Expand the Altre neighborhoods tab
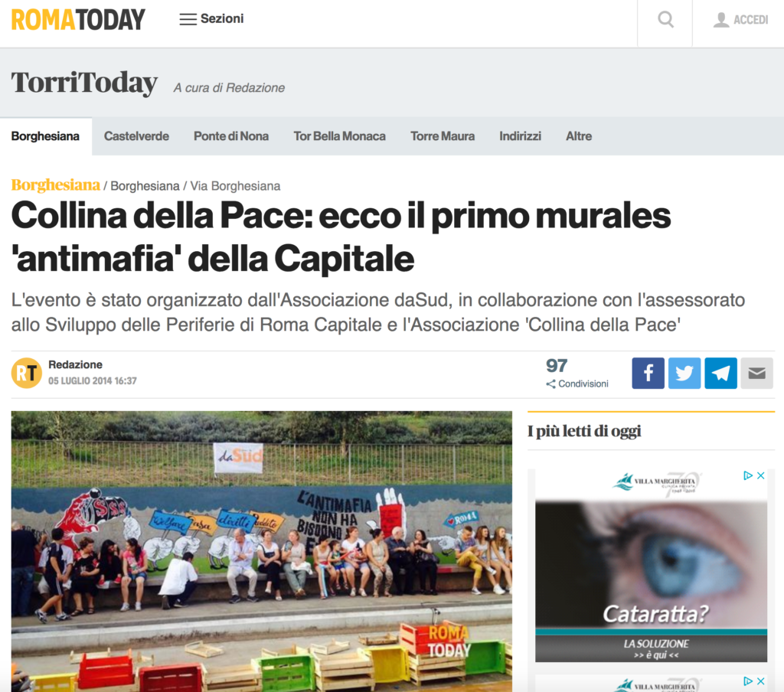Viewport: 784px width, 692px height. [579, 136]
